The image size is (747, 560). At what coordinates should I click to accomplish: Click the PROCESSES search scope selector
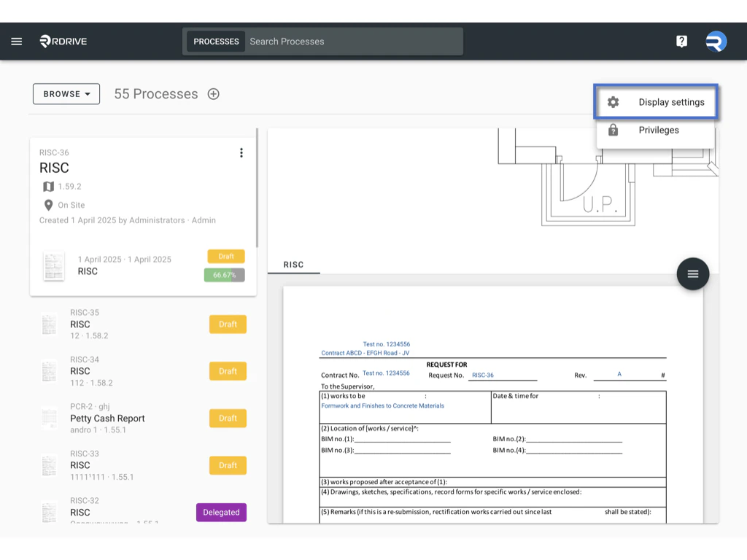tap(216, 42)
